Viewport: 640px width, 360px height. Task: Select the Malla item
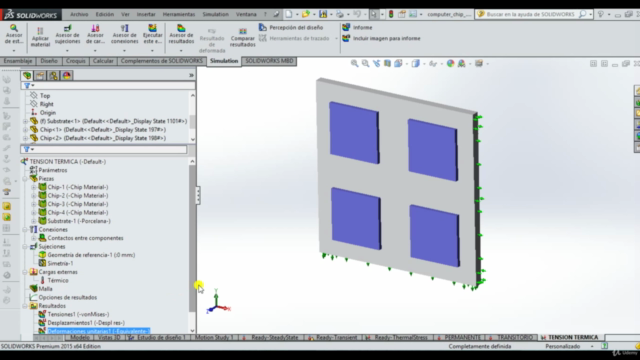(x=45, y=289)
